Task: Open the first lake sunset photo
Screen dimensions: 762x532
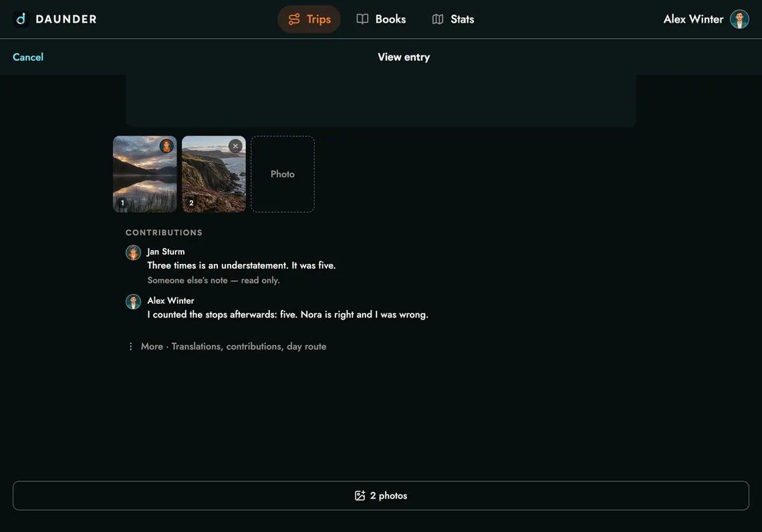Action: click(x=145, y=174)
